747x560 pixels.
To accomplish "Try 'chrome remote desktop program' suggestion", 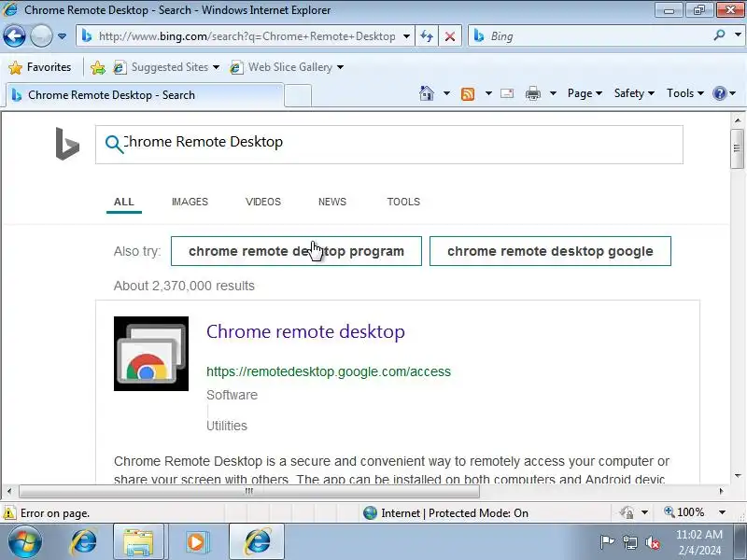I will click(x=296, y=251).
